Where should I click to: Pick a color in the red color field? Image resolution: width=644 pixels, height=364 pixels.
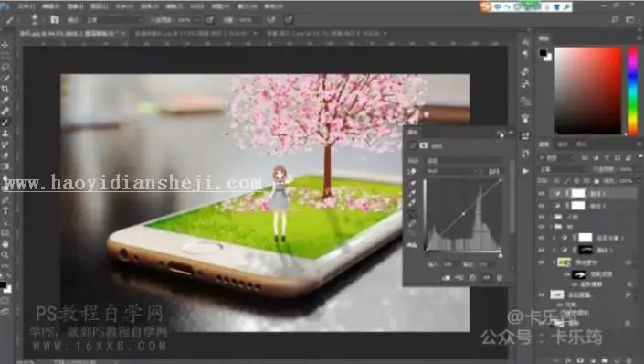(587, 91)
